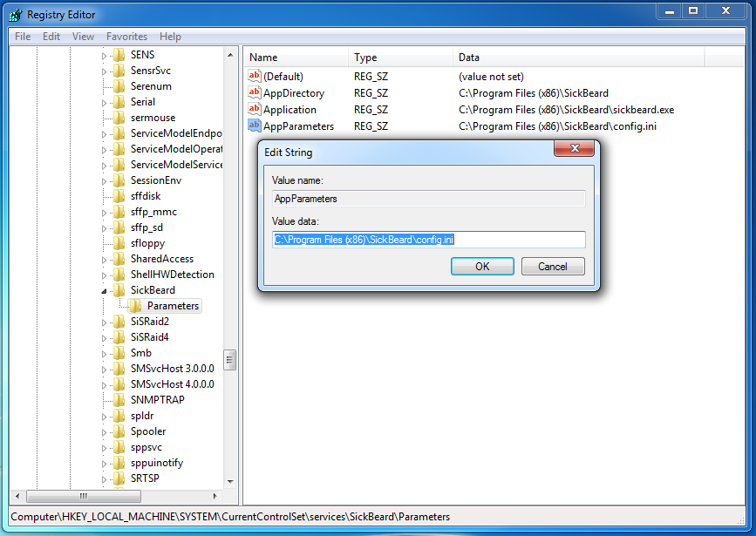Click the sffdisk folder icon

click(119, 196)
